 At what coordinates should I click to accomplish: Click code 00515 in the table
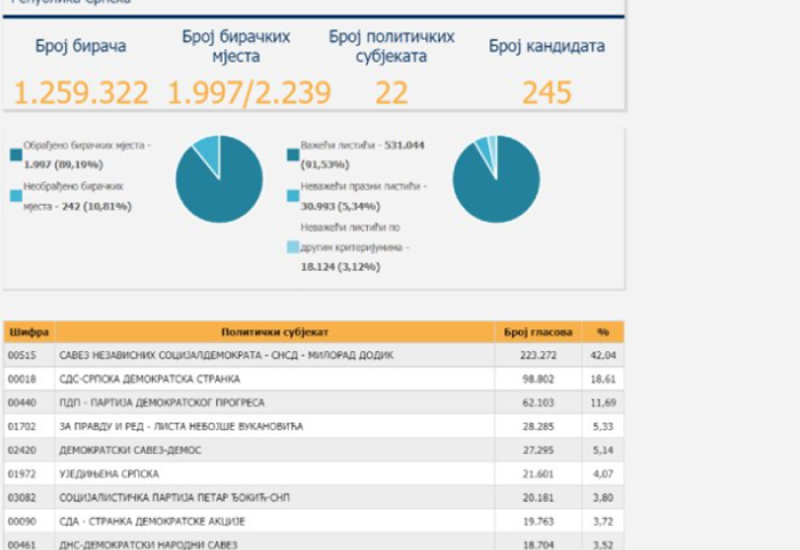[22, 355]
